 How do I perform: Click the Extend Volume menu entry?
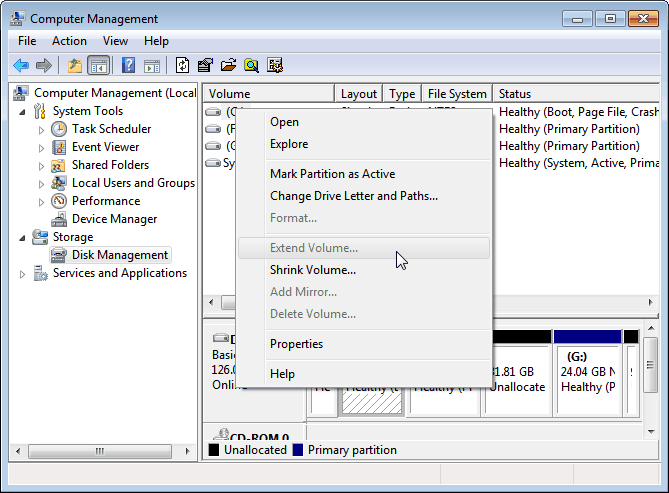pos(364,248)
